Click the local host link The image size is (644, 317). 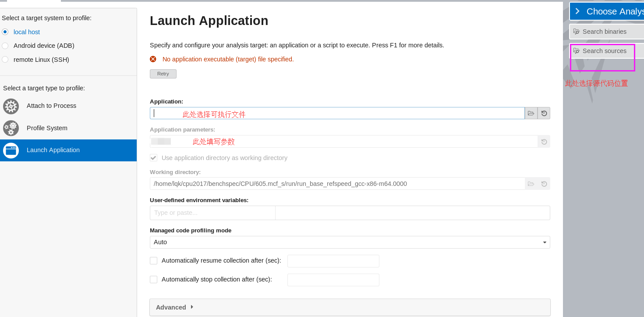(x=27, y=32)
